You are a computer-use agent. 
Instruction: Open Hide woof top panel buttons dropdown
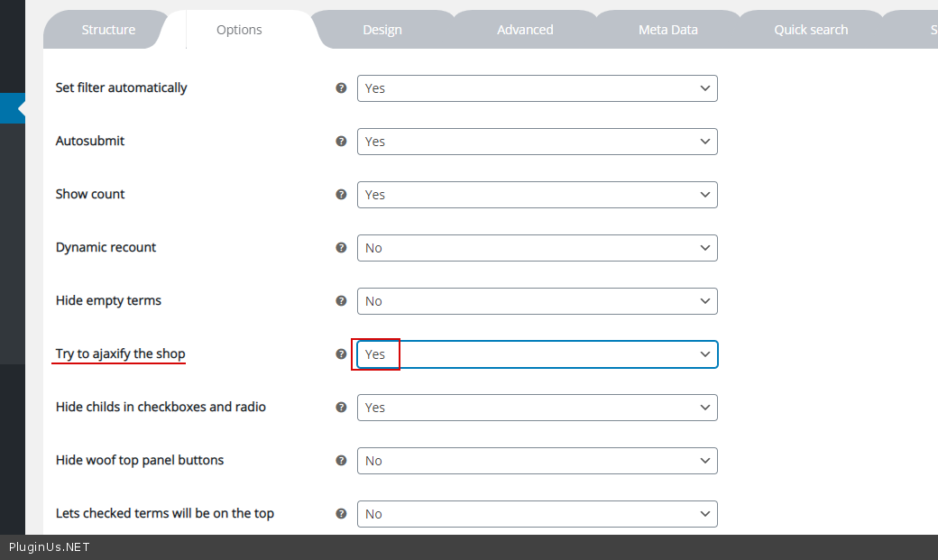point(537,461)
